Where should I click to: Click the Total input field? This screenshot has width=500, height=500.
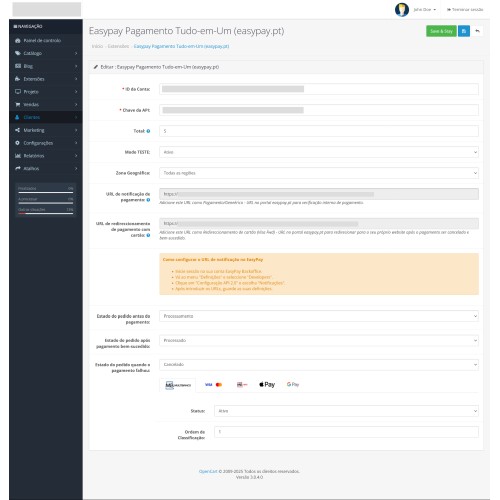click(319, 131)
